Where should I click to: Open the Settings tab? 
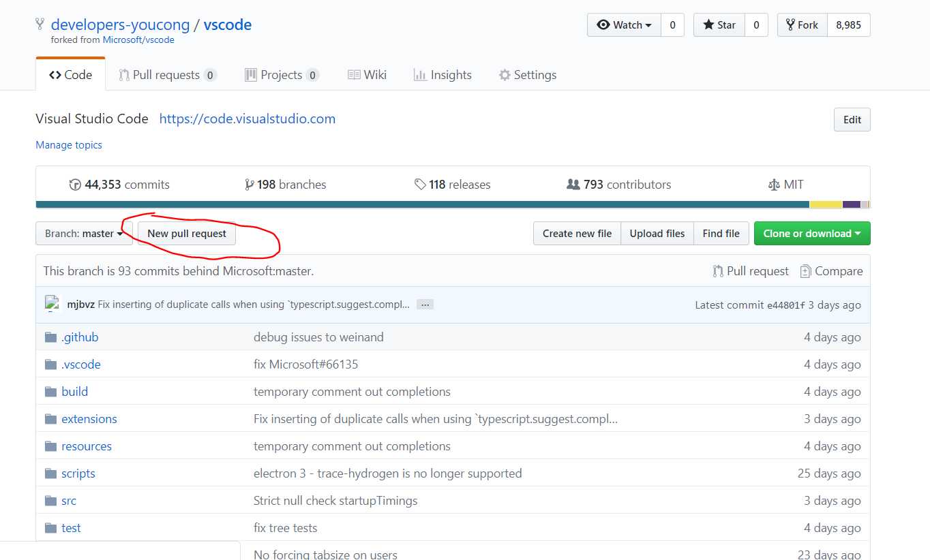point(528,75)
